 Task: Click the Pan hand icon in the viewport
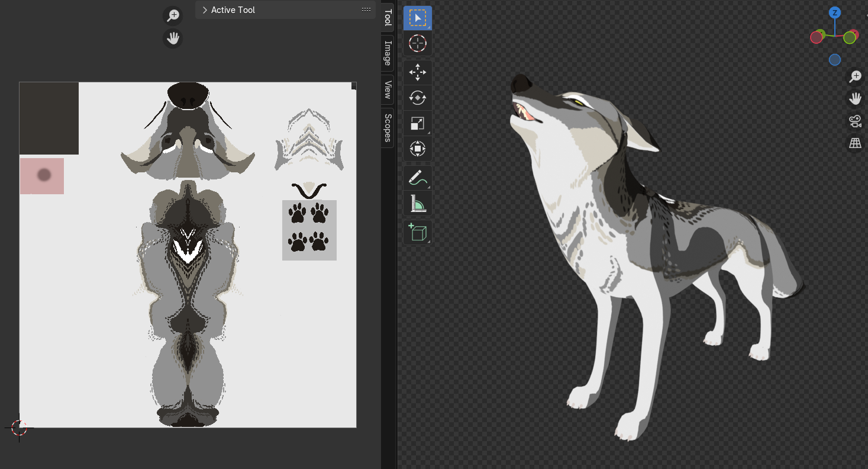[x=856, y=99]
